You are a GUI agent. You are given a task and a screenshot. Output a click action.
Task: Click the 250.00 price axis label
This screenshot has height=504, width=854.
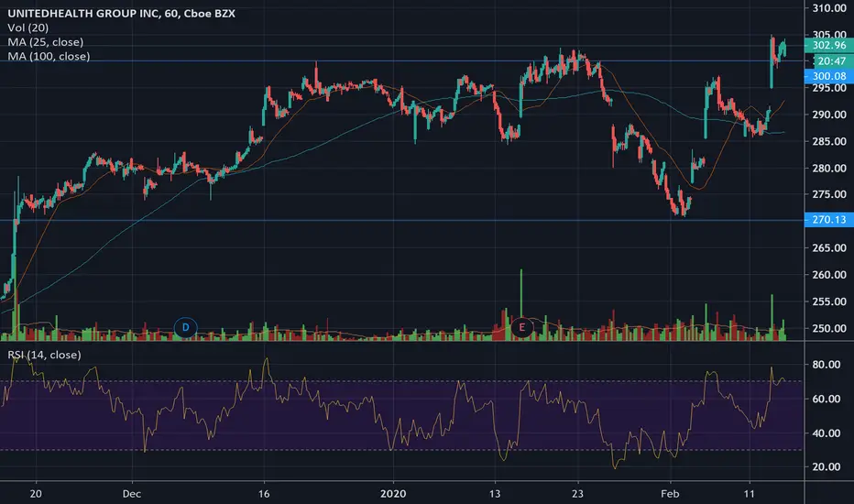tap(829, 328)
